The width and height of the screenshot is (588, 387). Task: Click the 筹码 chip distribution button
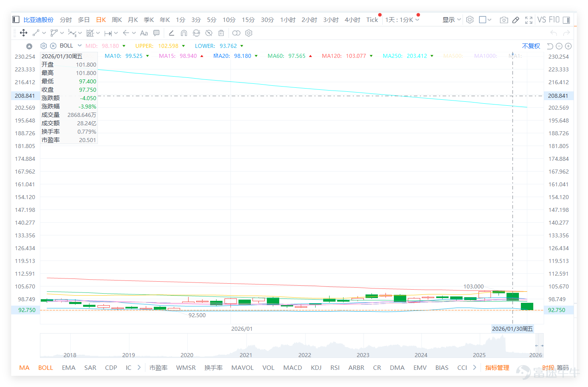tap(562, 367)
